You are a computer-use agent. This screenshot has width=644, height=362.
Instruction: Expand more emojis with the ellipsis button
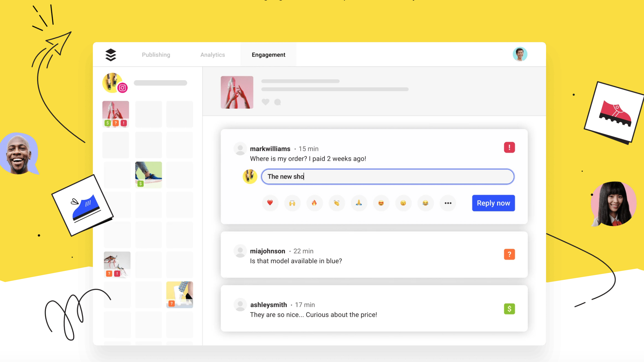[x=448, y=203]
